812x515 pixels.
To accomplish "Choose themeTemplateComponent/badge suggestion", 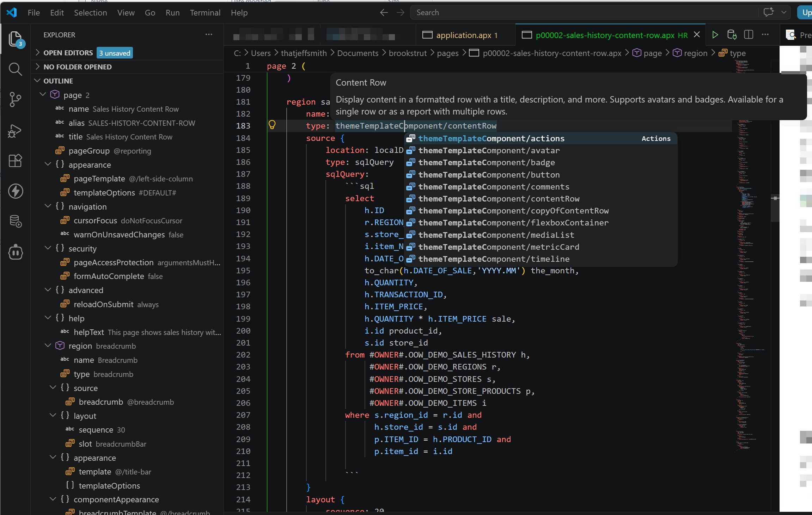I will tap(540, 162).
